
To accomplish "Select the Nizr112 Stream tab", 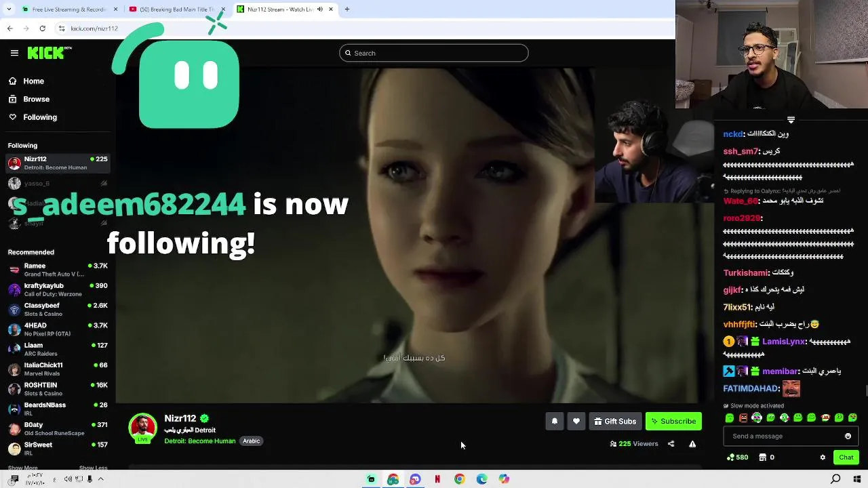I will (285, 9).
